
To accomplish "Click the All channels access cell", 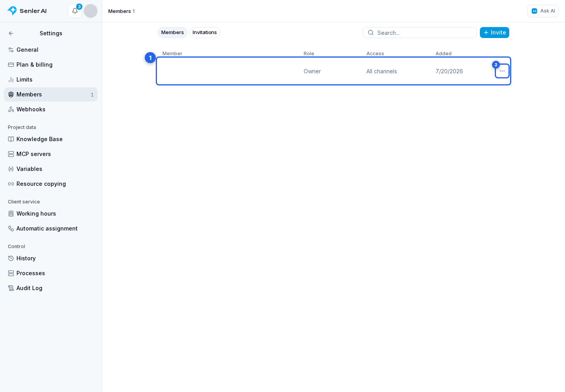I will coord(382,71).
